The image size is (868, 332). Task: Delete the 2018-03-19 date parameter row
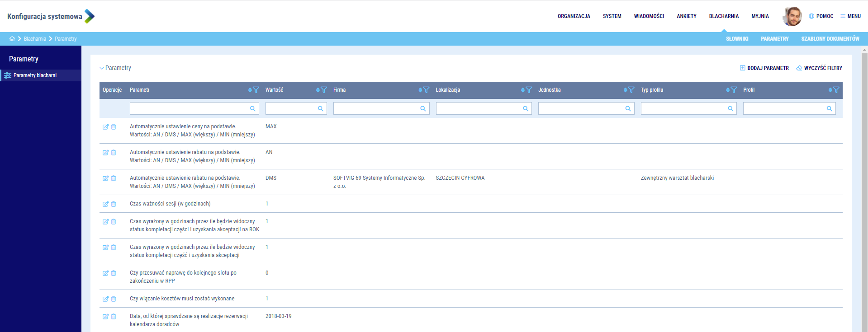click(114, 317)
